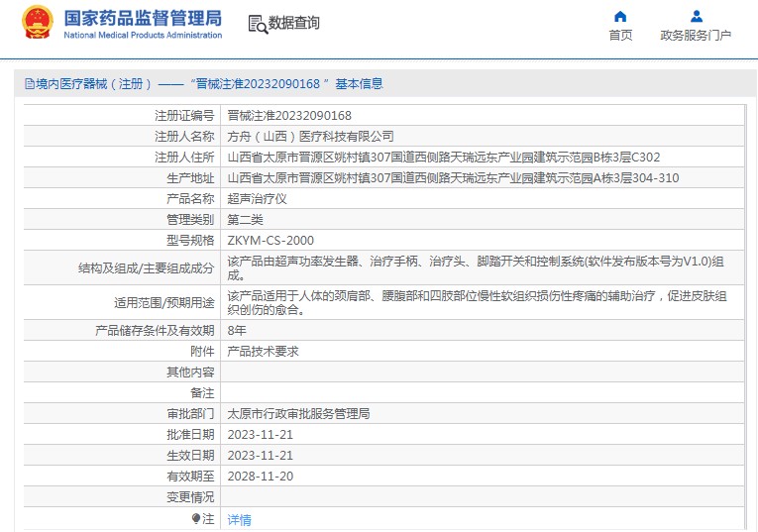Click the person icon above 政务服务门户

696,16
